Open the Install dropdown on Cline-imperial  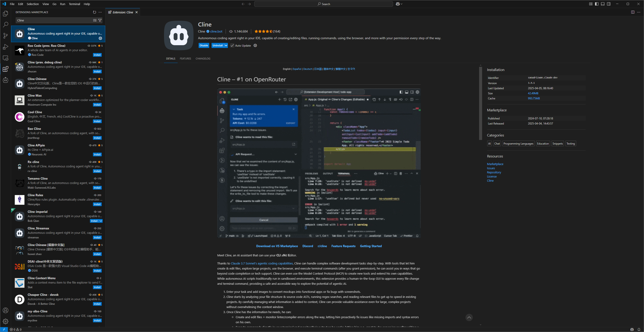click(101, 221)
